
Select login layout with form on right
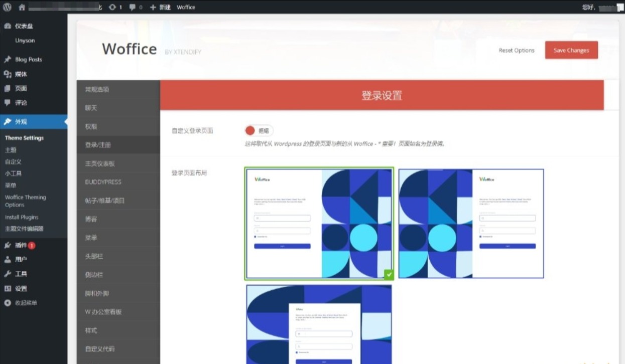(471, 224)
